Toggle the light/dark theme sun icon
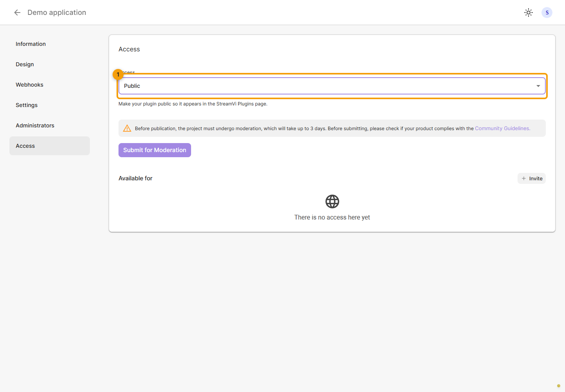The width and height of the screenshot is (565, 392). click(529, 13)
